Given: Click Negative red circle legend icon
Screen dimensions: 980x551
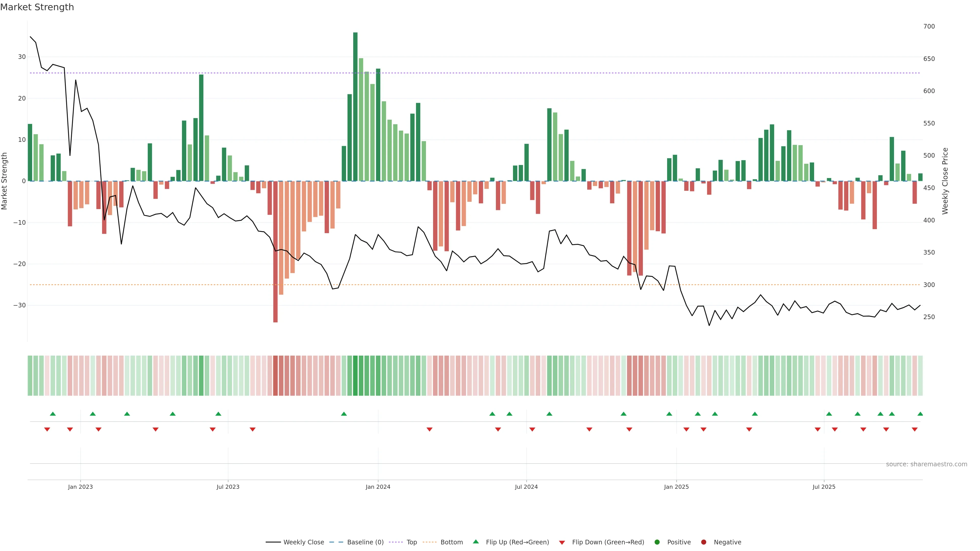Looking at the screenshot, I should (x=703, y=542).
